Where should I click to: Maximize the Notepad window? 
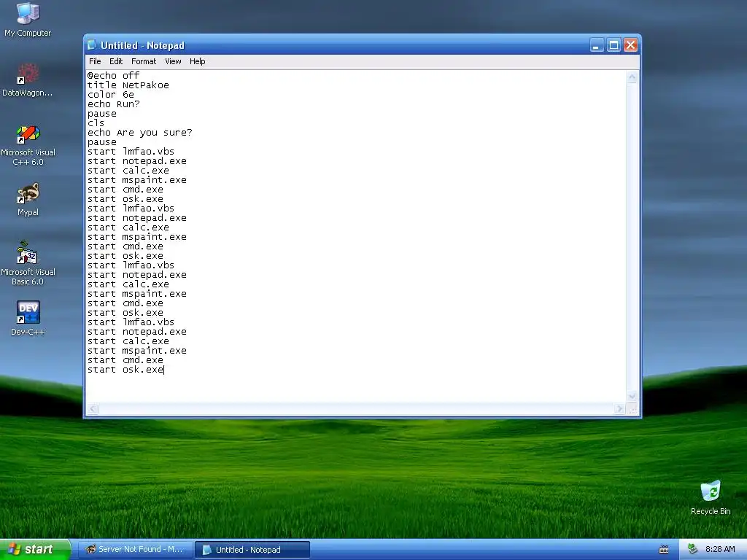click(x=614, y=45)
